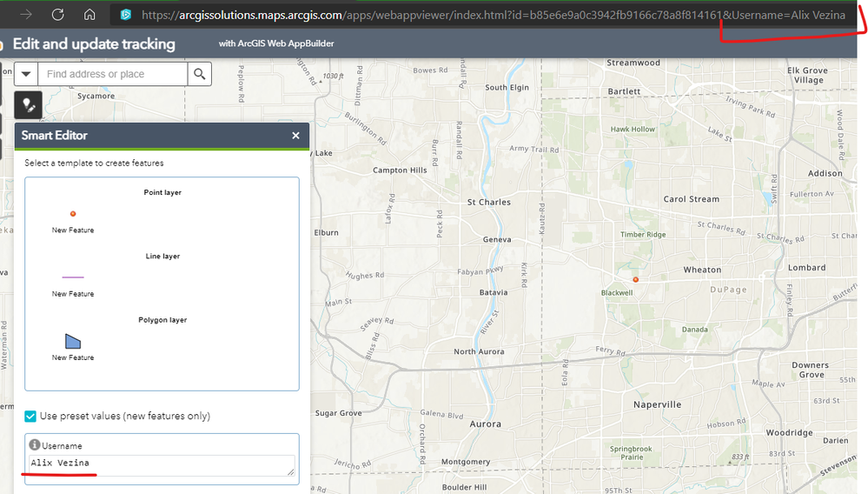Click the magnifier search button

pyautogui.click(x=200, y=74)
